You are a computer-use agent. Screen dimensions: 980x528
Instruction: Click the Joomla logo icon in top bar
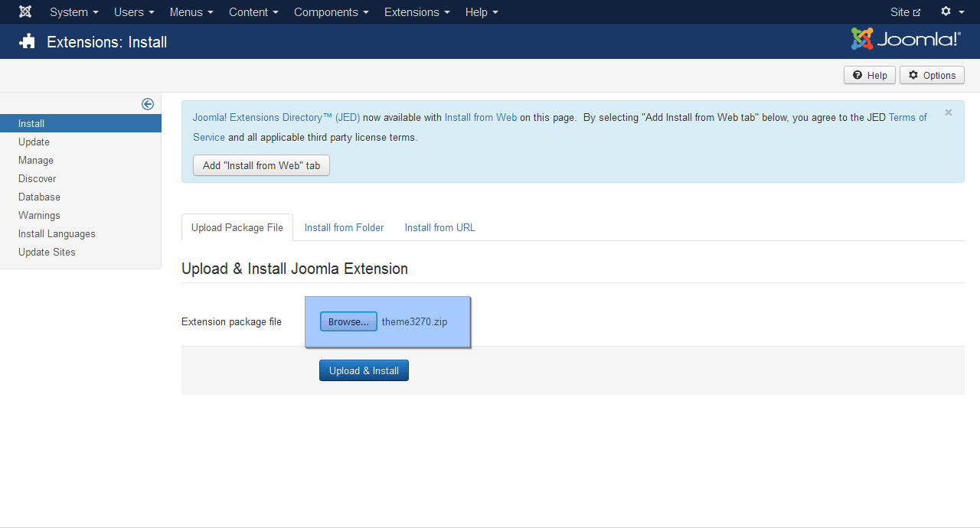(25, 11)
